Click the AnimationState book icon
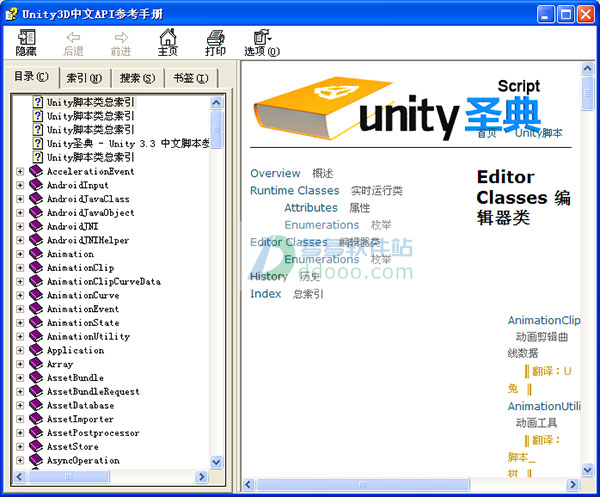The height and width of the screenshot is (497, 600). (36, 323)
